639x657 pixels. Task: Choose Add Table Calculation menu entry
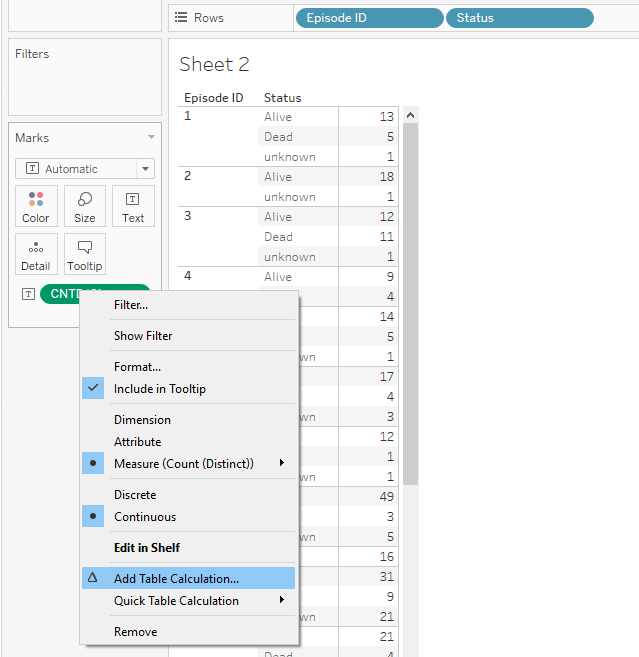(176, 579)
